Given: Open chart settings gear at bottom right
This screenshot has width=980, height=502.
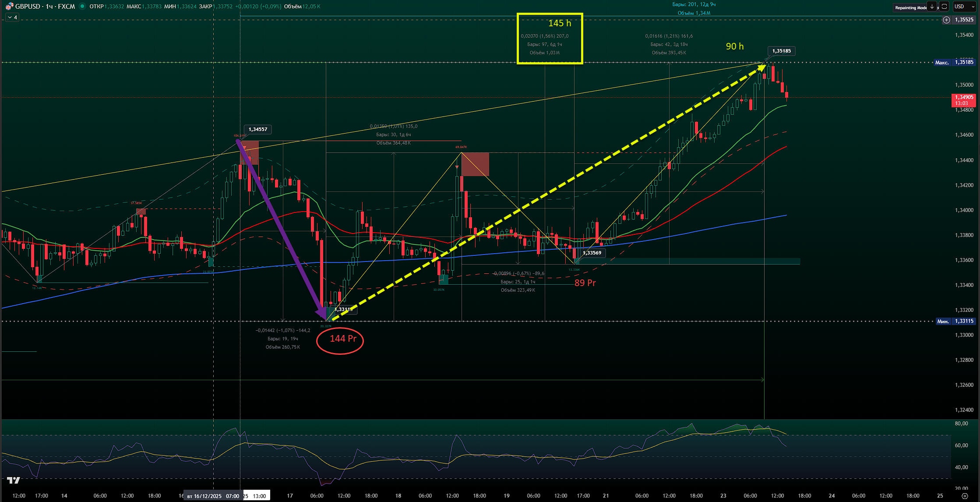Looking at the screenshot, I should pos(964,496).
